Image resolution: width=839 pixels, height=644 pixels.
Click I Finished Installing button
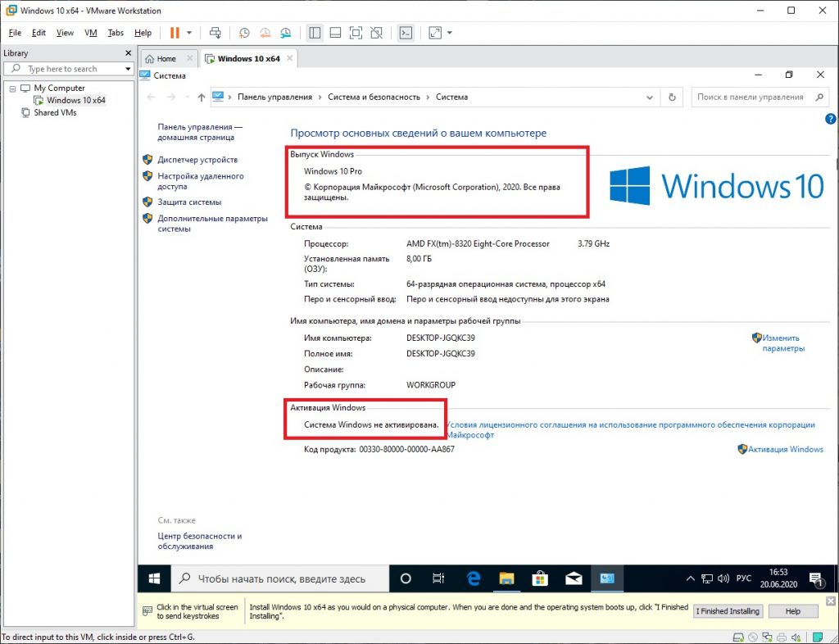point(728,611)
